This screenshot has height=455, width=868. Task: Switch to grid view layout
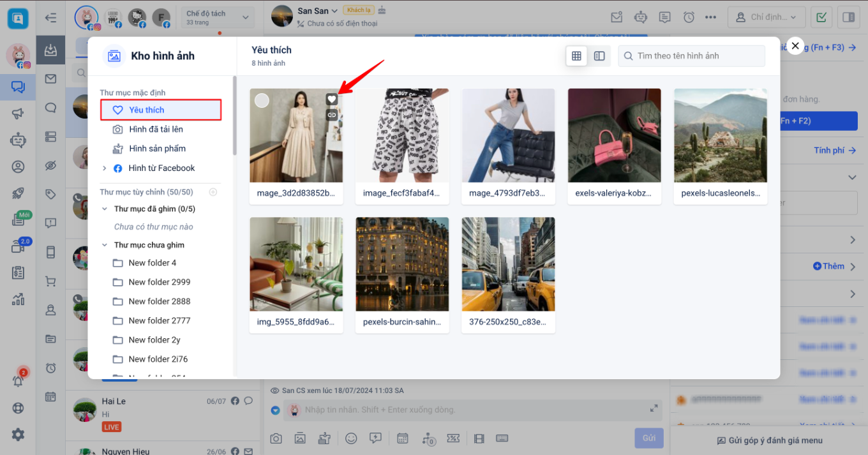click(x=576, y=56)
